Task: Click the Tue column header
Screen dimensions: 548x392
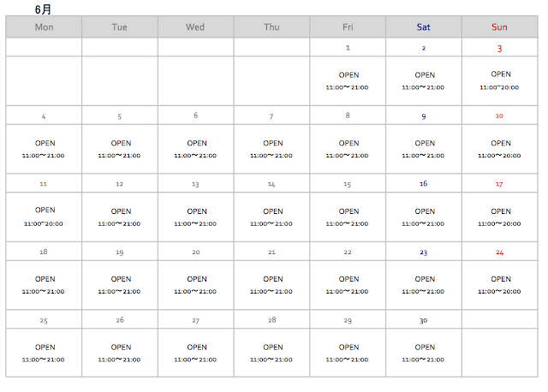Action: coord(120,27)
